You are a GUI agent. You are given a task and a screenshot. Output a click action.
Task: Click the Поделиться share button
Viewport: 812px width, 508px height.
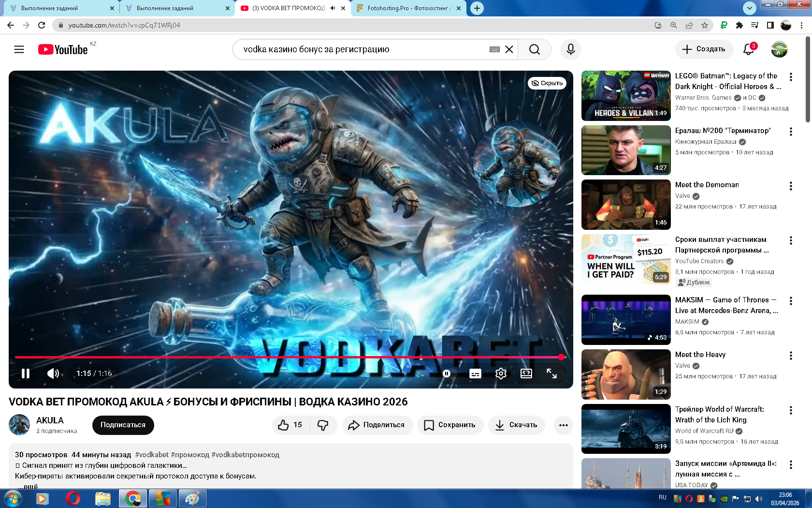coord(377,425)
